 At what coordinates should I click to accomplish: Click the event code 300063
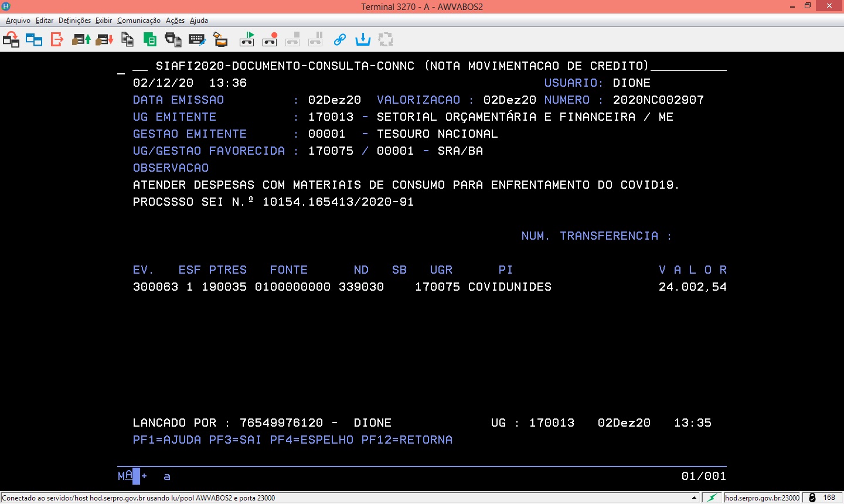coord(156,287)
